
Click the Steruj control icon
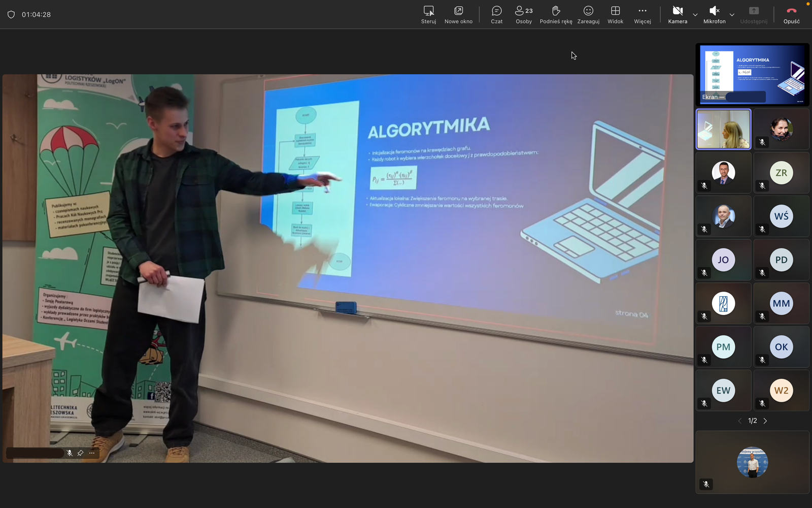click(x=428, y=14)
